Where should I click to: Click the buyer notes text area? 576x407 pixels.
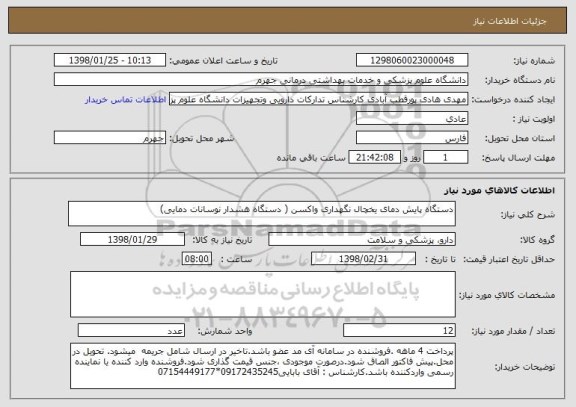263,366
